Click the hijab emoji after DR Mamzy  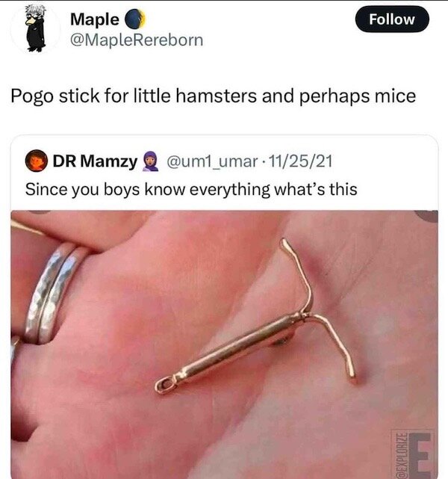150,161
